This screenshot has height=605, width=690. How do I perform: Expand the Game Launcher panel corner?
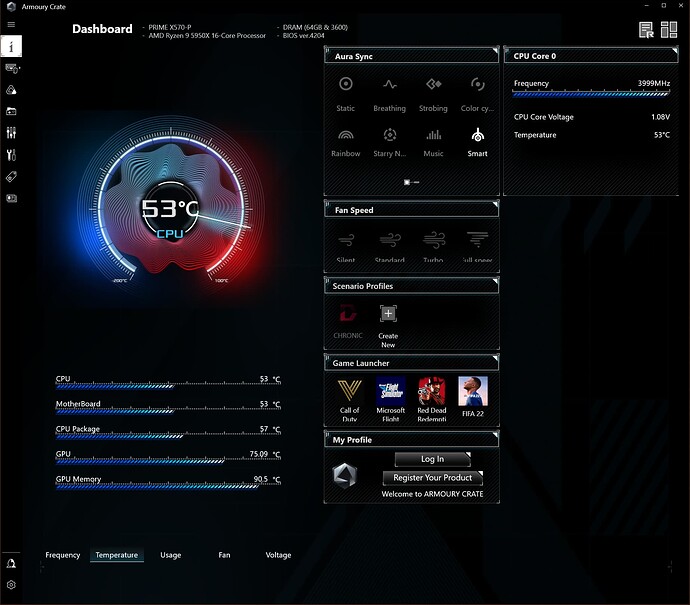pos(495,358)
